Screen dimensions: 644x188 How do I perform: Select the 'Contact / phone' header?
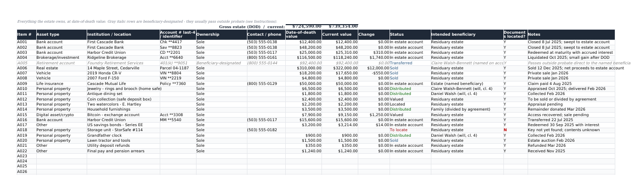tap(266, 34)
